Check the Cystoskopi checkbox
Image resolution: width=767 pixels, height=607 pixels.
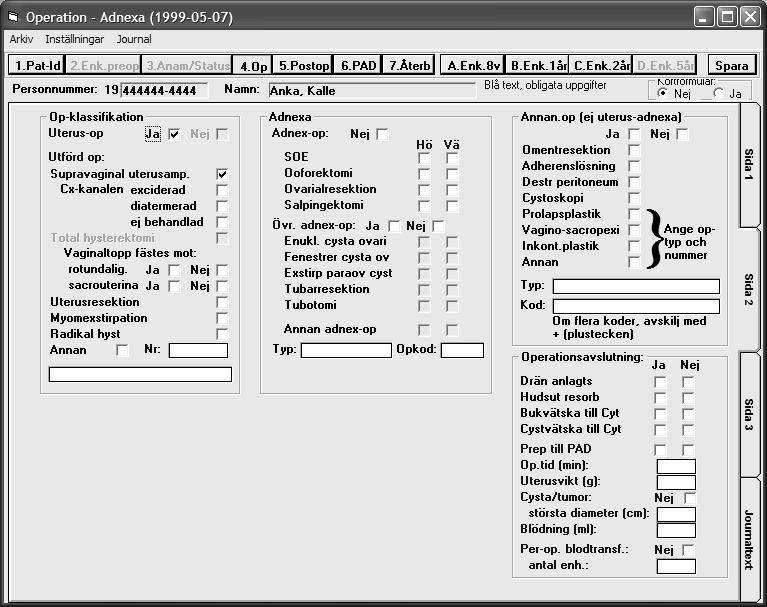633,198
